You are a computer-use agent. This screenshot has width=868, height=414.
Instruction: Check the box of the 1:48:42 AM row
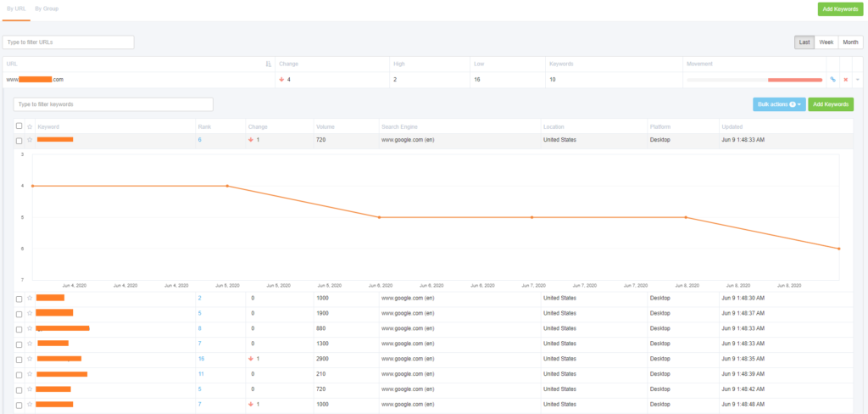pyautogui.click(x=19, y=389)
